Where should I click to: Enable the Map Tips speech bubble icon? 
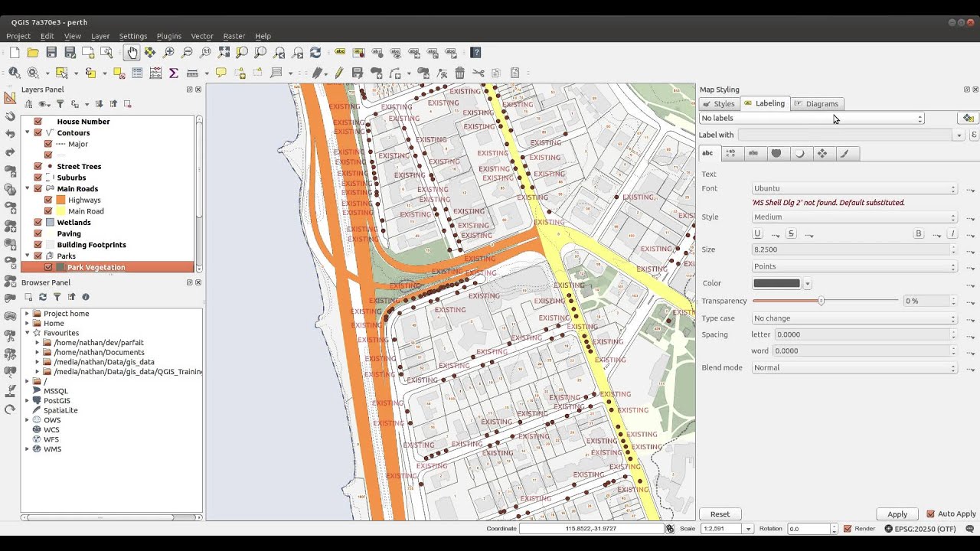point(221,73)
